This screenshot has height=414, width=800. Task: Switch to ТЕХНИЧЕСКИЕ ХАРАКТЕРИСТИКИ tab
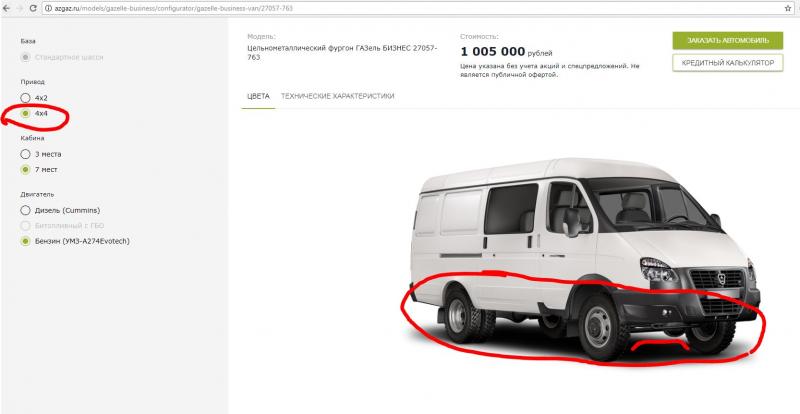point(337,96)
